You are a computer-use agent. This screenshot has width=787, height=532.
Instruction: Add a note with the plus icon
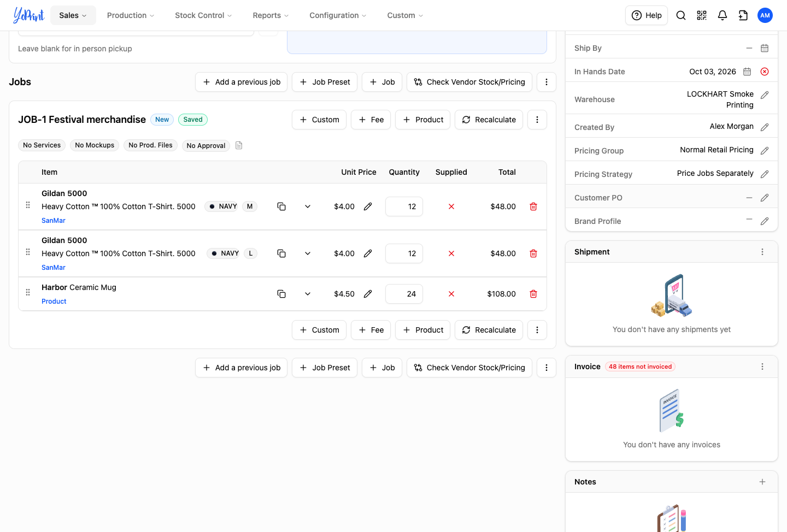pyautogui.click(x=762, y=482)
